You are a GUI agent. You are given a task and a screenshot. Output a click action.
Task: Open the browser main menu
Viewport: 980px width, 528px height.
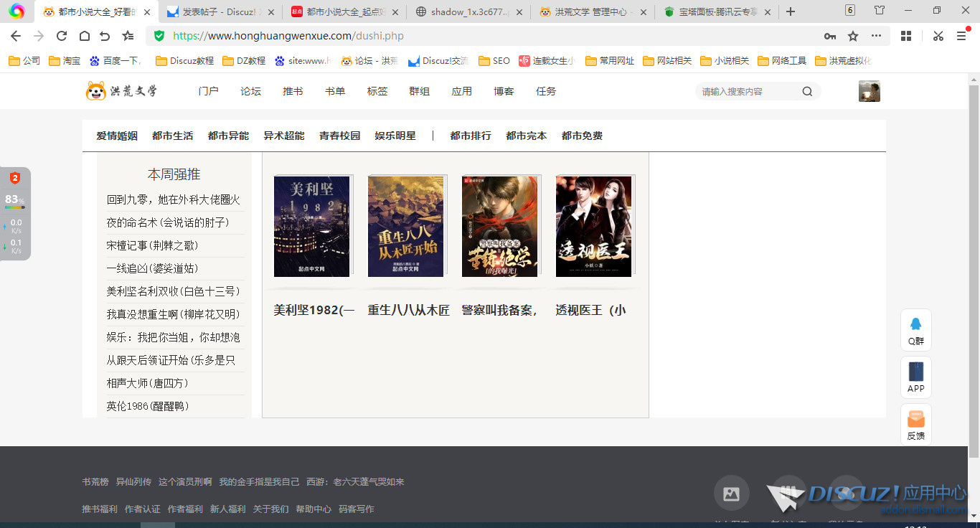[x=961, y=35]
